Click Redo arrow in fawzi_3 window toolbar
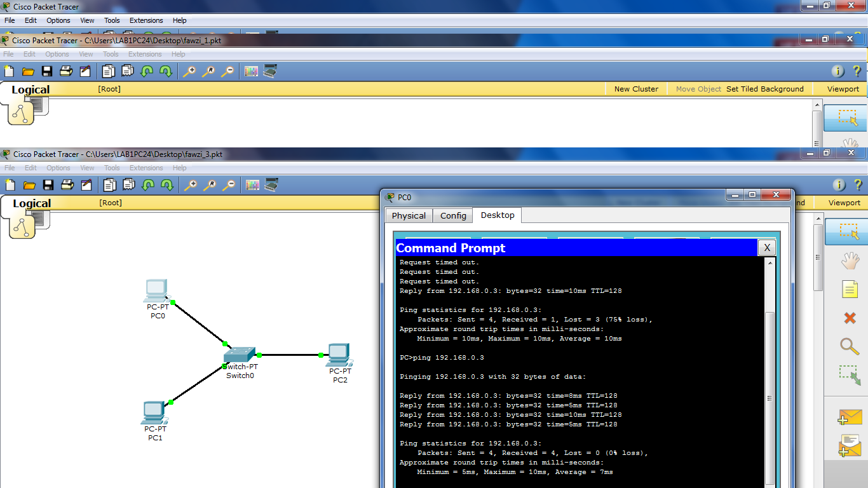The image size is (868, 488). point(167,185)
